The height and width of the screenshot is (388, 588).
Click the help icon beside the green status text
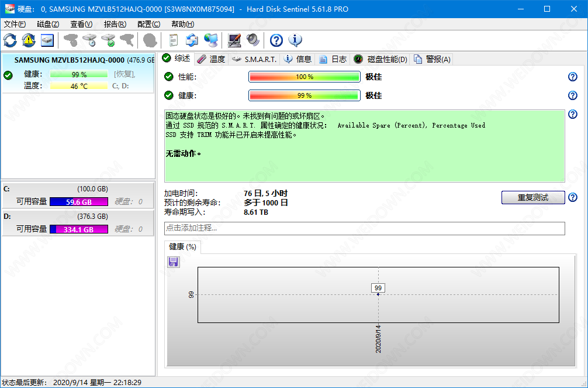[573, 114]
